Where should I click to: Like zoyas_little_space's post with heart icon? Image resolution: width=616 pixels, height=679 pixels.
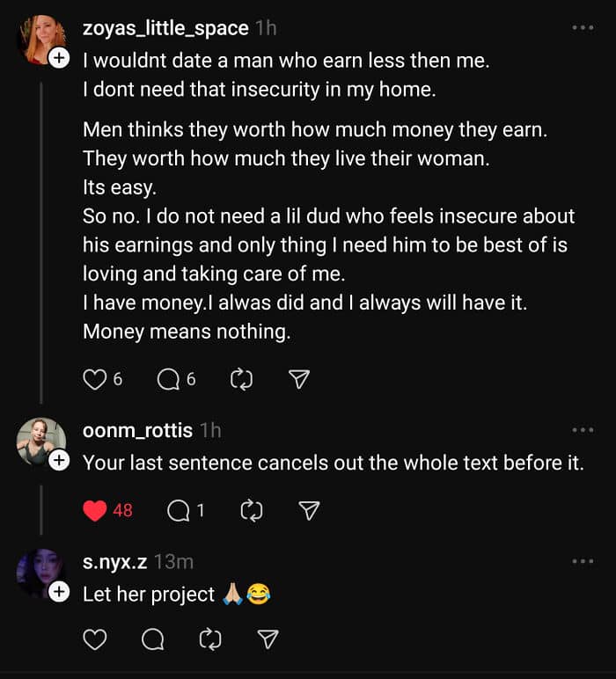[x=94, y=379]
